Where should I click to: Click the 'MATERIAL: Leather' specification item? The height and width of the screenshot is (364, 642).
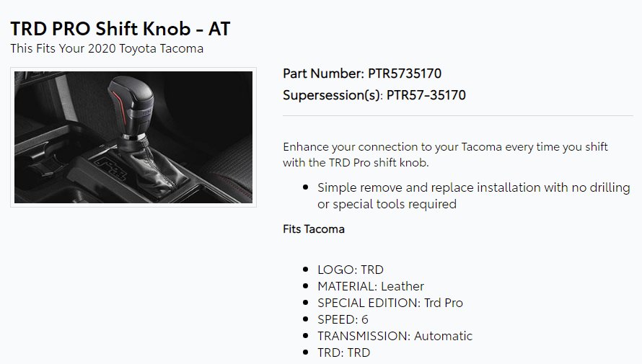click(371, 286)
